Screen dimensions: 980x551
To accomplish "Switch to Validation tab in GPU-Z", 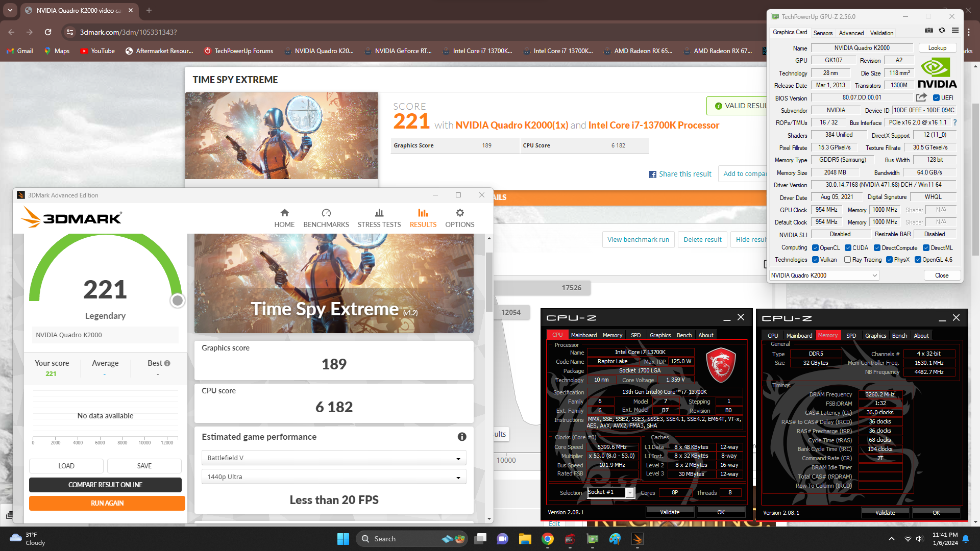I will tap(881, 33).
